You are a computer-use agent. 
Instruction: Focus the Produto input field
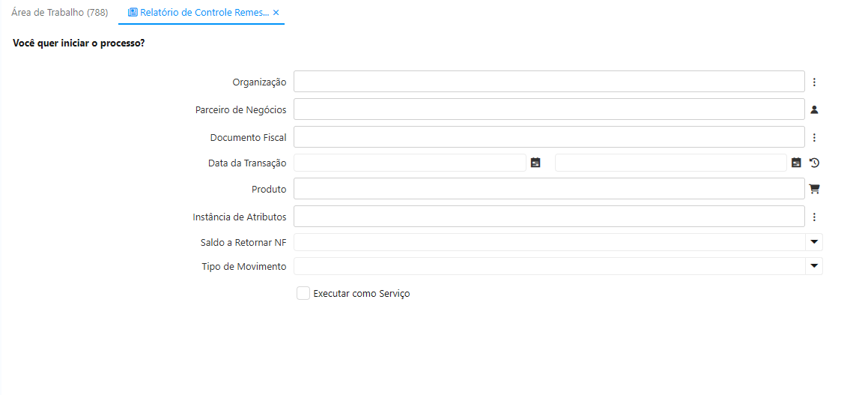tap(549, 188)
